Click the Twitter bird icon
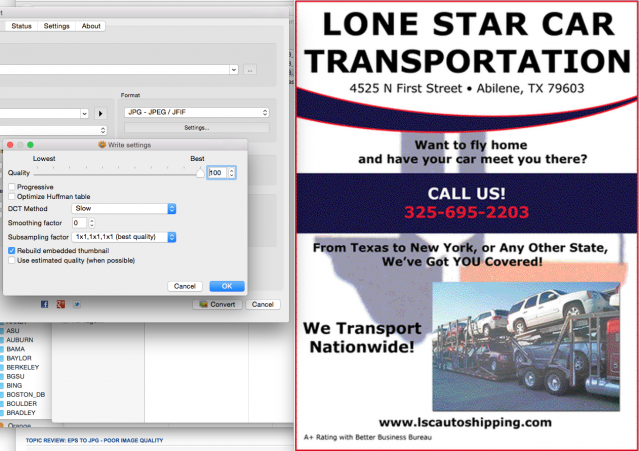The width and height of the screenshot is (640, 451). click(77, 304)
